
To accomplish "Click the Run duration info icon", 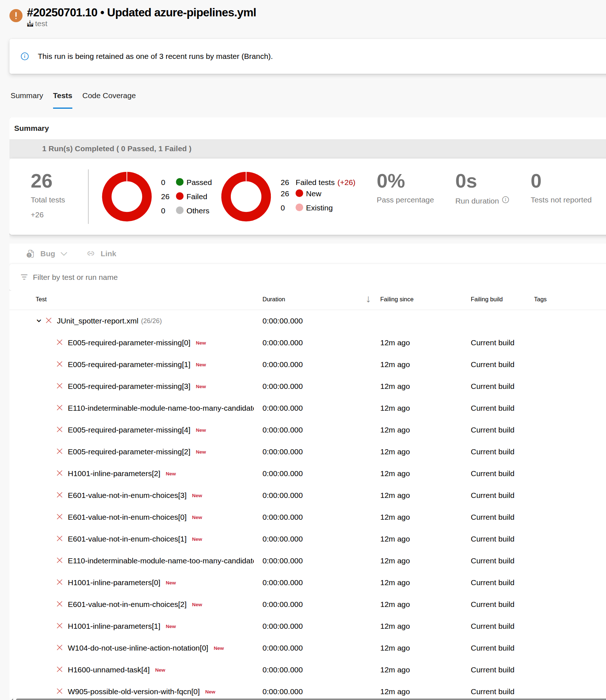I will pyautogui.click(x=505, y=200).
